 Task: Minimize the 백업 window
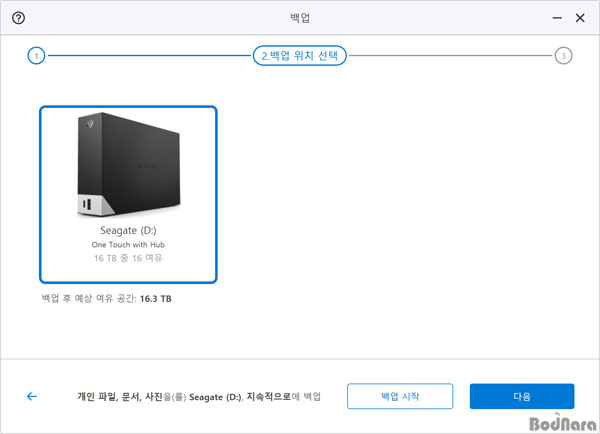pyautogui.click(x=557, y=18)
